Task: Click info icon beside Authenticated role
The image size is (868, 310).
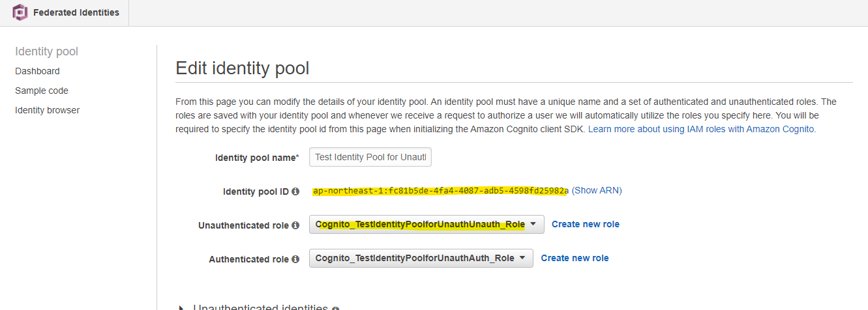Action: click(x=295, y=259)
